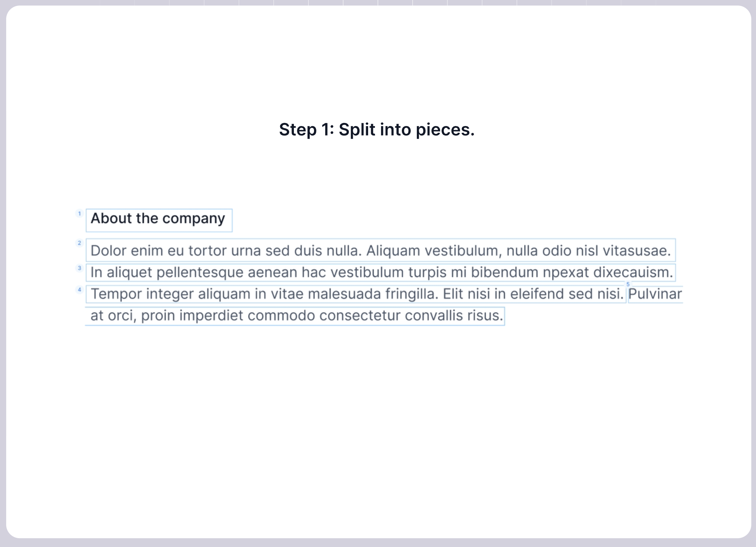Select the number 2 badge next to "Dolor enim"
The width and height of the screenshot is (756, 547).
pyautogui.click(x=79, y=243)
